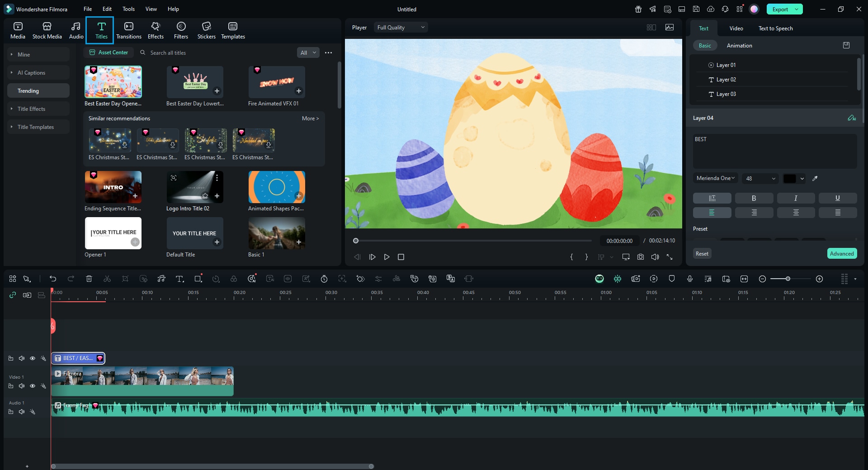The width and height of the screenshot is (868, 470).
Task: Open the Transitions panel
Action: 129,30
